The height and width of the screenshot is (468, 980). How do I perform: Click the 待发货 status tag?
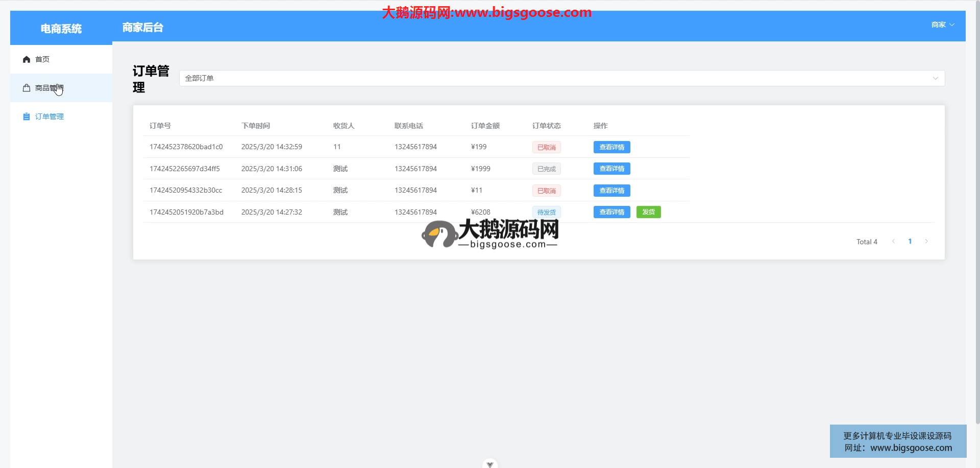tap(546, 212)
